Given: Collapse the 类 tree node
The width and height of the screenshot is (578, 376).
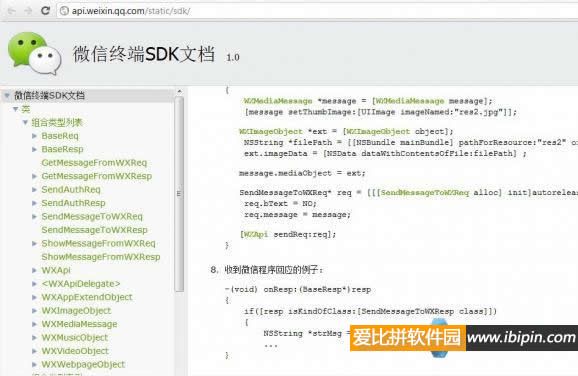Looking at the screenshot, I should click(x=15, y=109).
